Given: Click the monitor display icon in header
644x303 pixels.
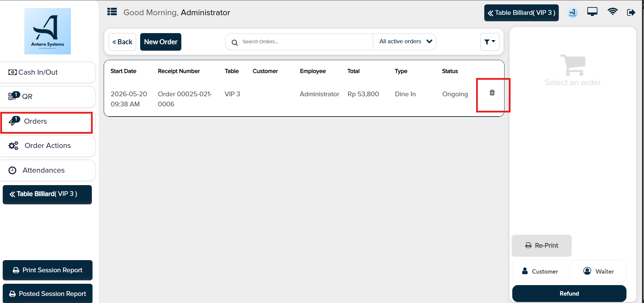Looking at the screenshot, I should coord(592,12).
